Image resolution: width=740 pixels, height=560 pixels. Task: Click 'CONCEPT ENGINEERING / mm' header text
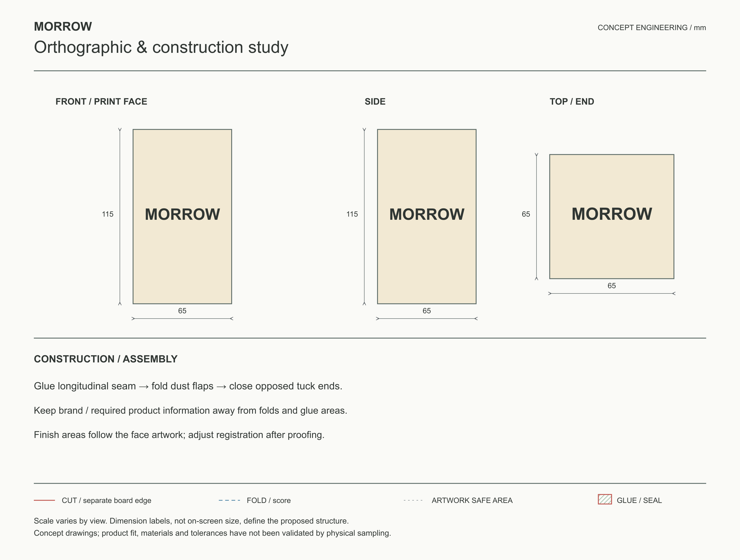pos(652,28)
